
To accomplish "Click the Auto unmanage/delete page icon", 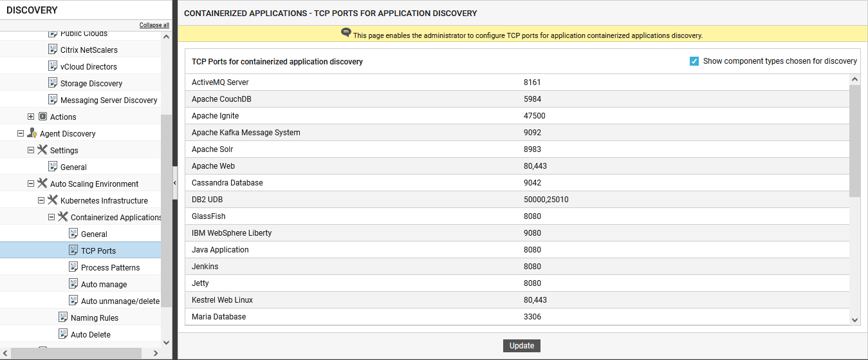I will (74, 301).
